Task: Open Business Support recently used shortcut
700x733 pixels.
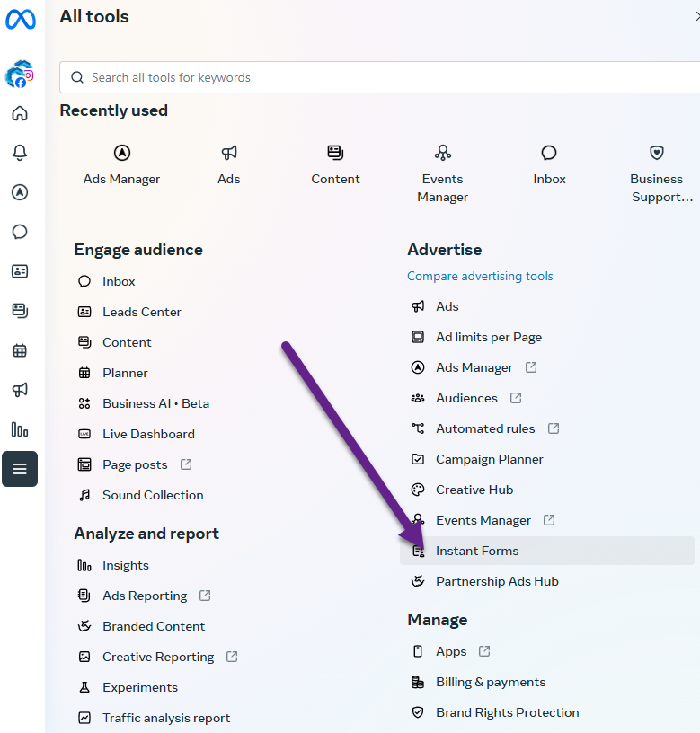Action: point(656,173)
